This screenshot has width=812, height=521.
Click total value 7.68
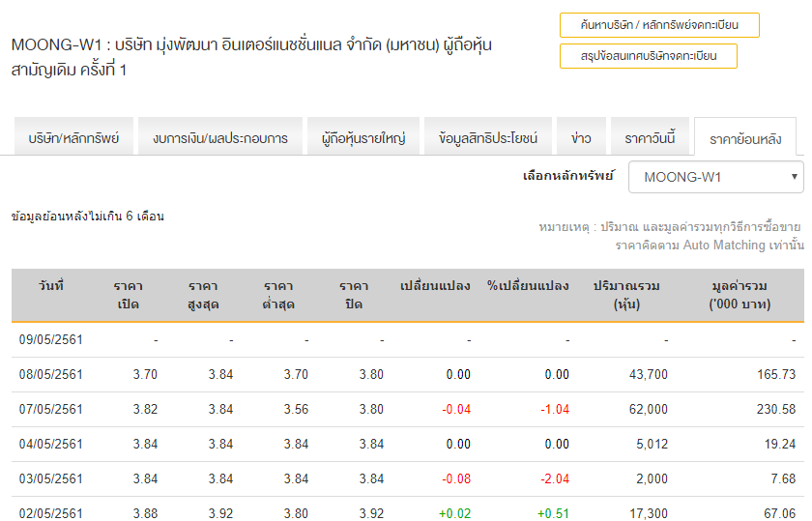click(x=783, y=478)
